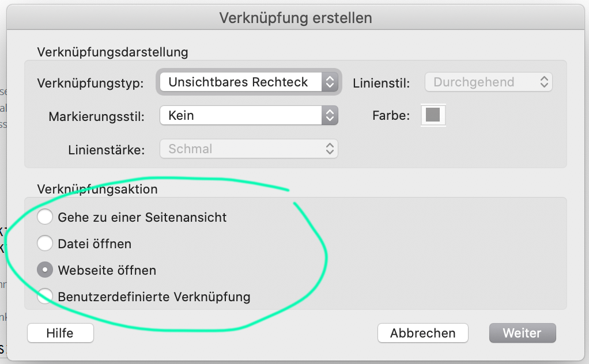Select the Webseite öffnen radio button
Screen dimensions: 589x364
tap(45, 270)
